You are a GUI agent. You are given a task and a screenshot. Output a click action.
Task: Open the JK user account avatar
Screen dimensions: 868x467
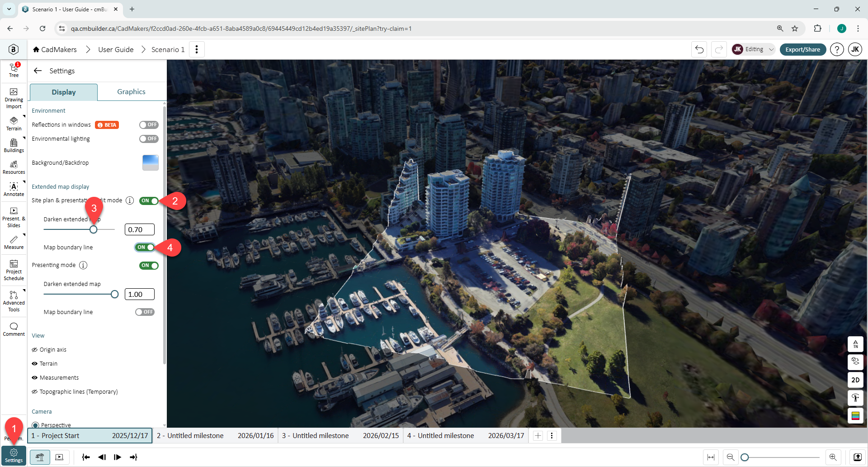[855, 49]
